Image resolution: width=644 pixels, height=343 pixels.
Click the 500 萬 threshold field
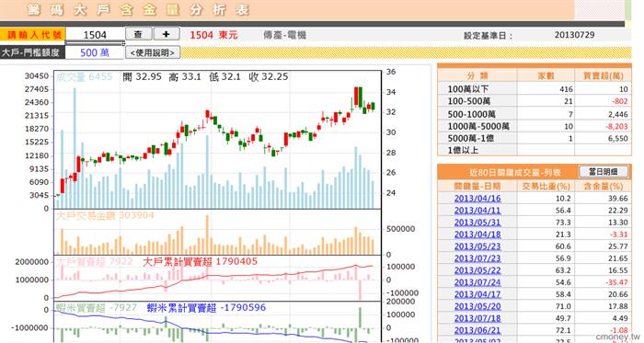pos(95,52)
